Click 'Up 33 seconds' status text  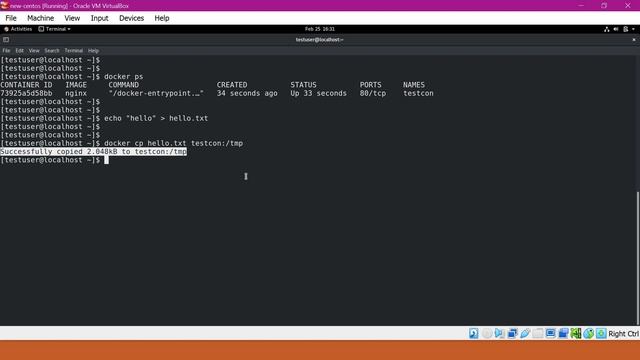pos(318,93)
